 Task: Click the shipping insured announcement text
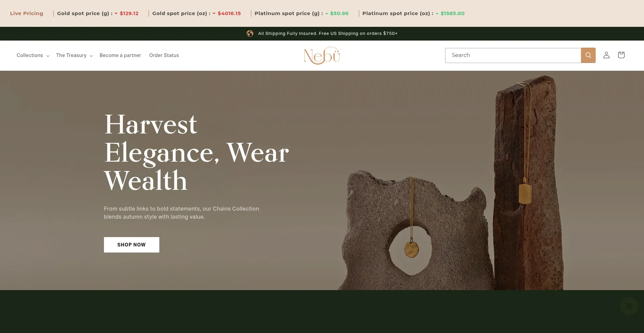coord(328,34)
